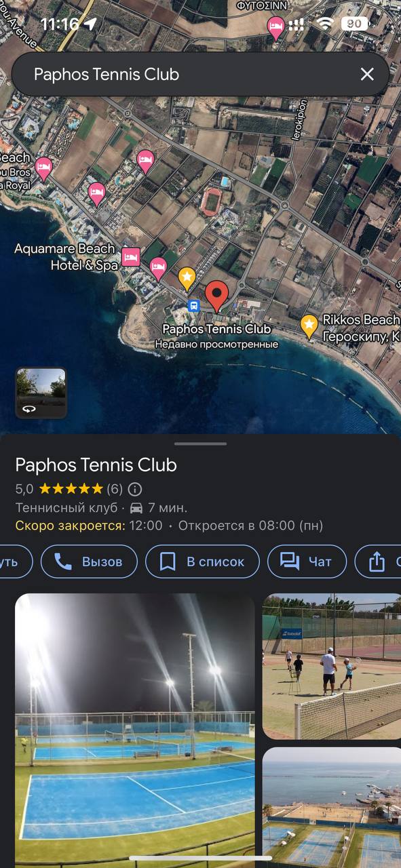The image size is (401, 868).
Task: Tap the yellow star saved place pin
Action: pos(187,278)
